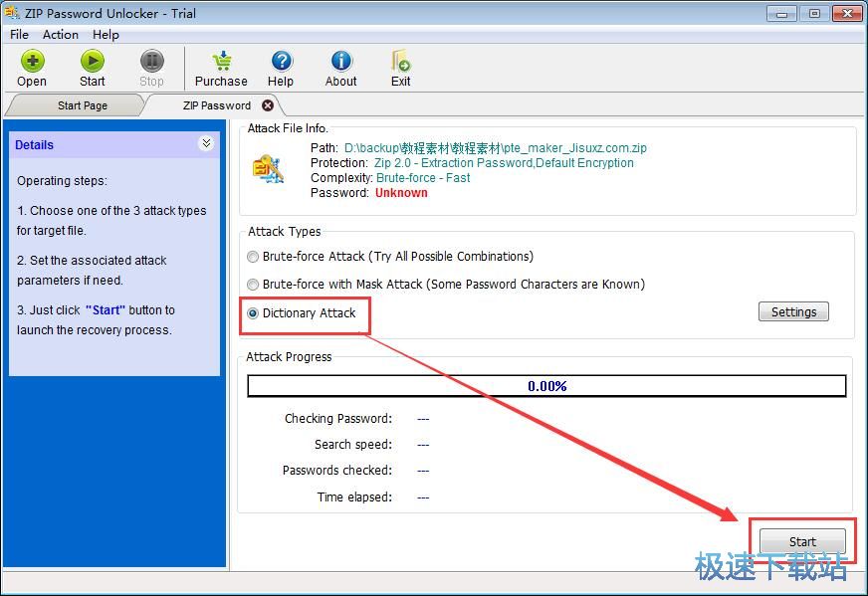Click the Brute-force - Fast complexity text
The height and width of the screenshot is (596, 868).
click(x=423, y=178)
